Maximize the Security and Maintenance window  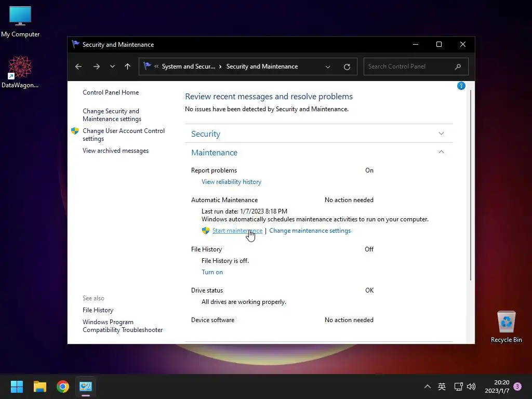pos(439,45)
